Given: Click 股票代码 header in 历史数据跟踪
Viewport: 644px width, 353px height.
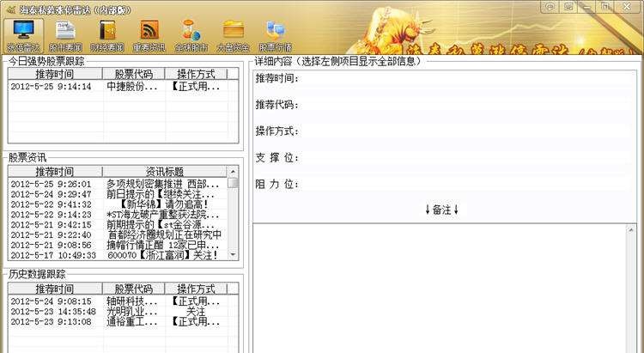Looking at the screenshot, I should [x=133, y=289].
